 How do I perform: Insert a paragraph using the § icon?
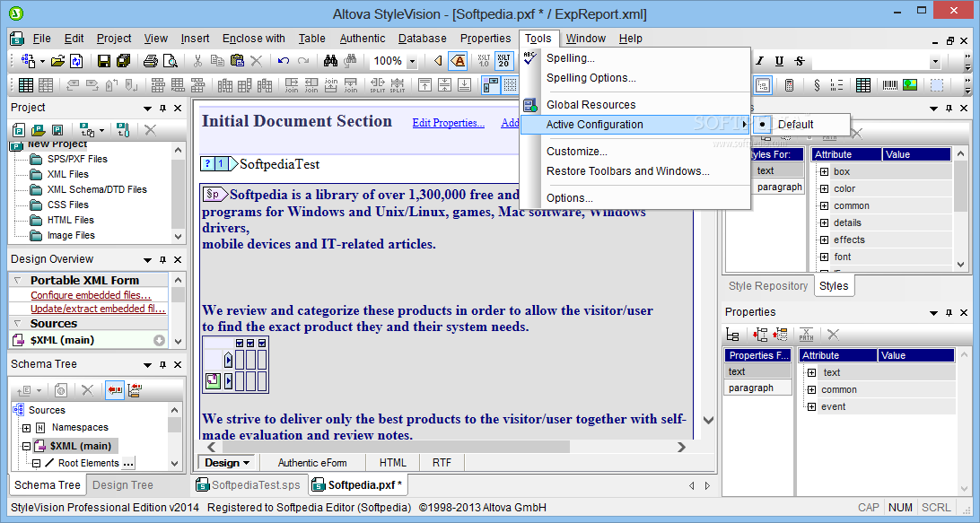[x=817, y=85]
